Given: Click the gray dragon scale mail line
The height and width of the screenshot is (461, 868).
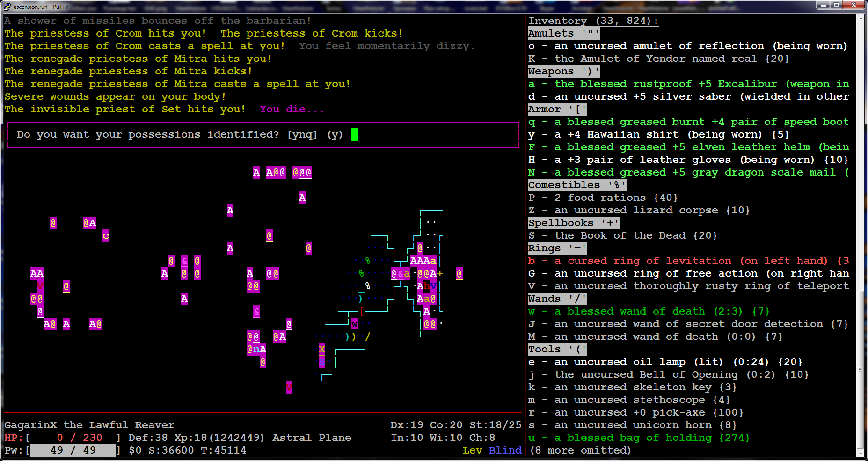Looking at the screenshot, I should (689, 172).
